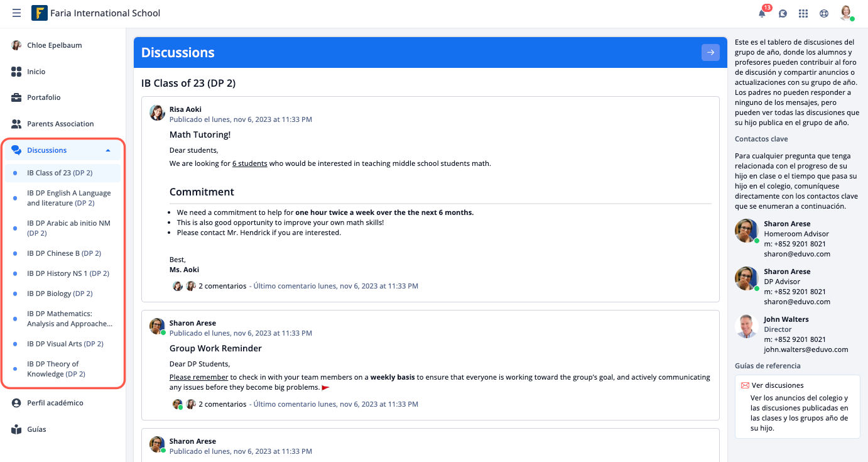Click the Faria school logo icon
868x462 pixels.
(x=39, y=13)
